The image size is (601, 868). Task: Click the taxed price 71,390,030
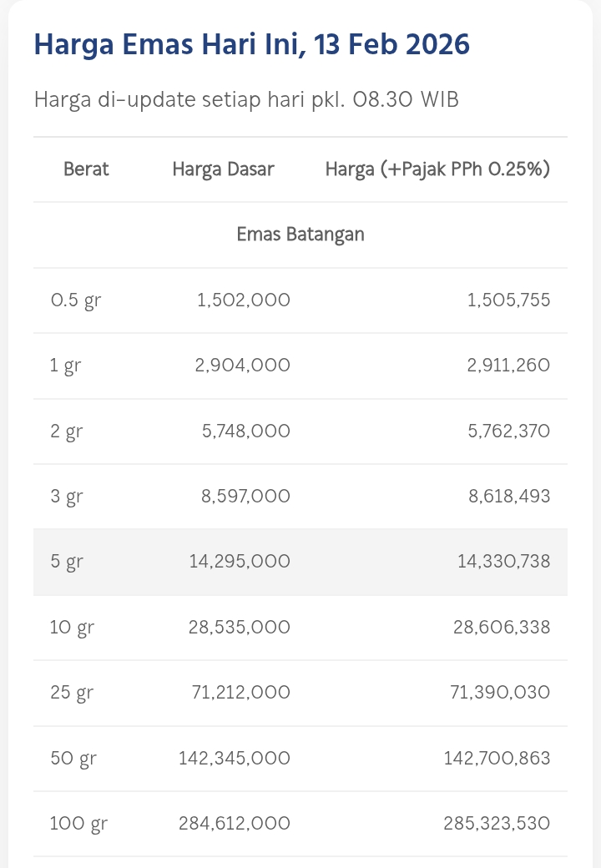502,693
